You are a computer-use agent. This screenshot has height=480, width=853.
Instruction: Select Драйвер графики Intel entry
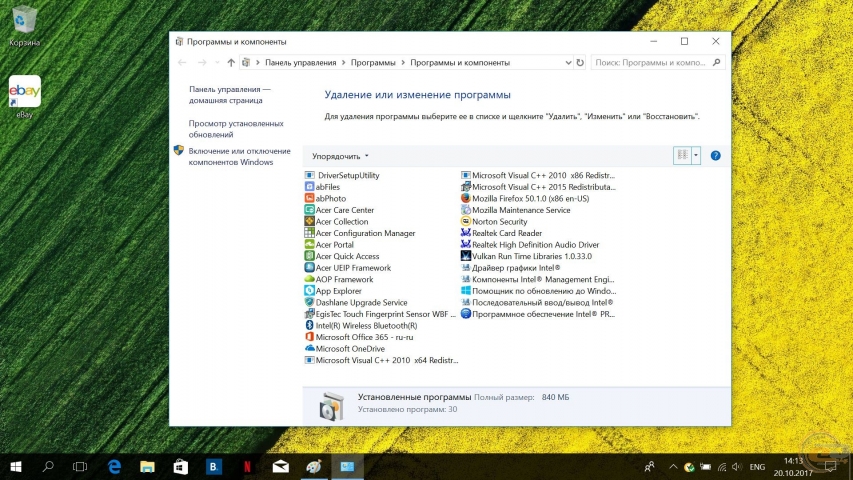pos(511,268)
